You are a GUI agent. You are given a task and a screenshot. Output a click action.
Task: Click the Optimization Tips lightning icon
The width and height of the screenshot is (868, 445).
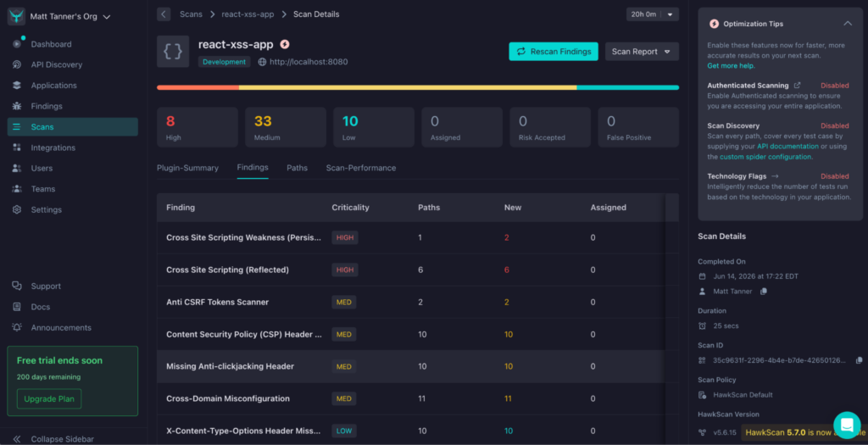[x=714, y=24]
